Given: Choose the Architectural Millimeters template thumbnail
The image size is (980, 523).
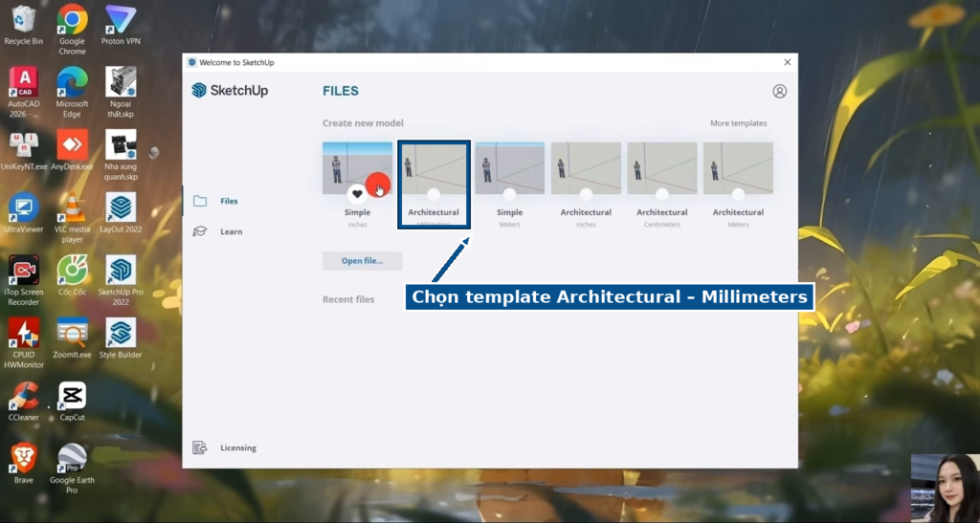Looking at the screenshot, I should (x=434, y=168).
